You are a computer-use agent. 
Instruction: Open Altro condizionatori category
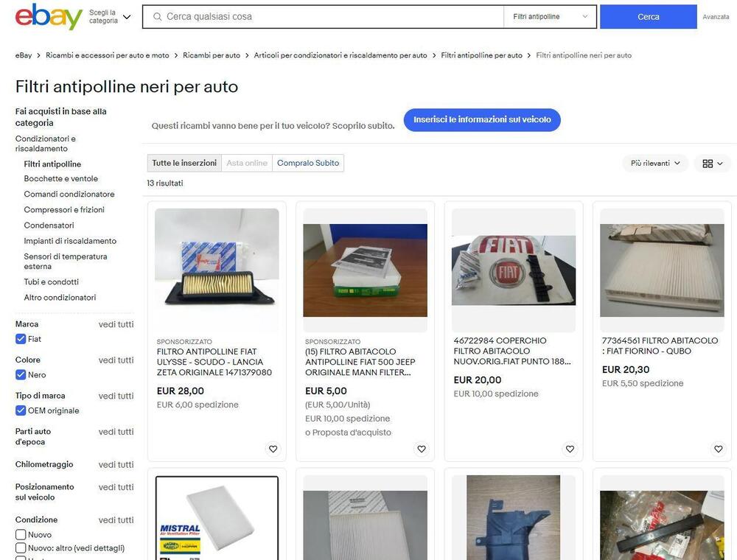click(x=60, y=298)
